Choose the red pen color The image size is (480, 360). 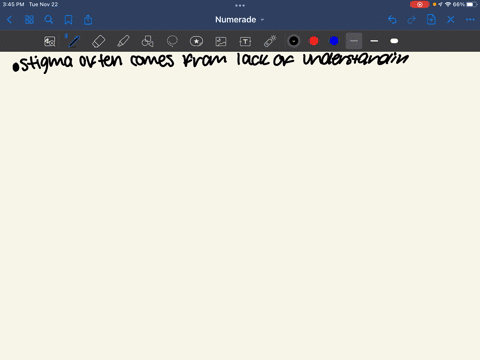click(x=314, y=41)
